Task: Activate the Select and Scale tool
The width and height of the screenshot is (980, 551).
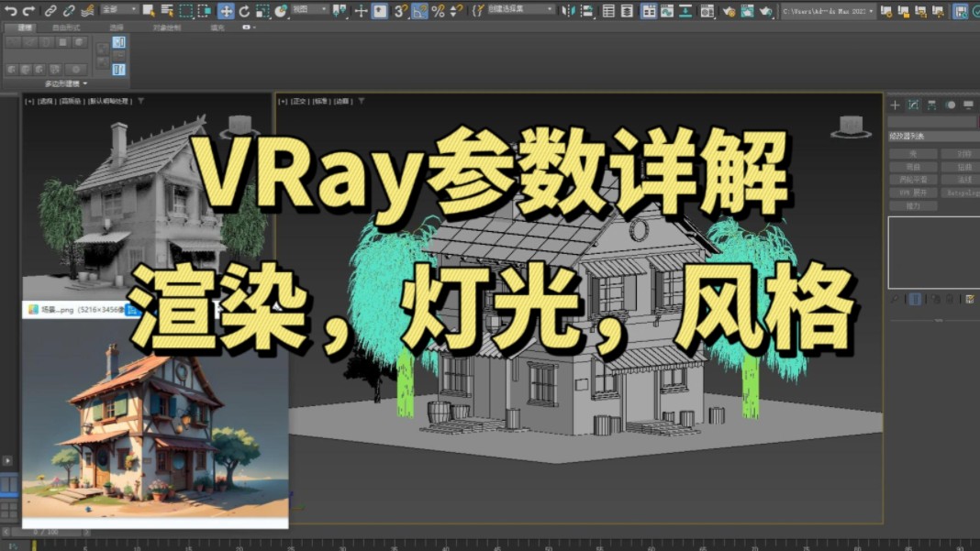Action: coord(262,11)
